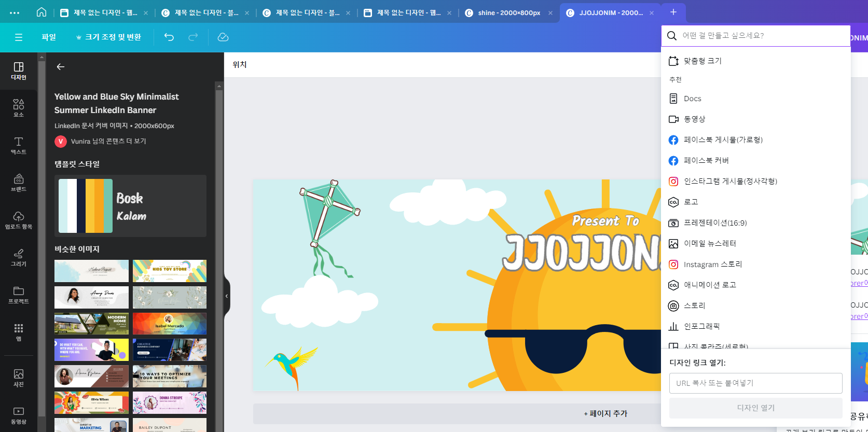
Task: Choose Docs from suggestions
Action: [756, 99]
